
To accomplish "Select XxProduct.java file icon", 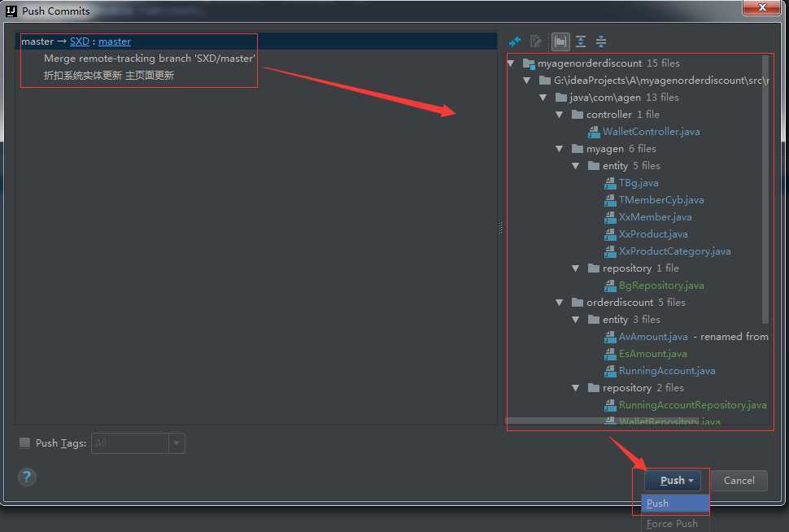I will click(x=610, y=234).
